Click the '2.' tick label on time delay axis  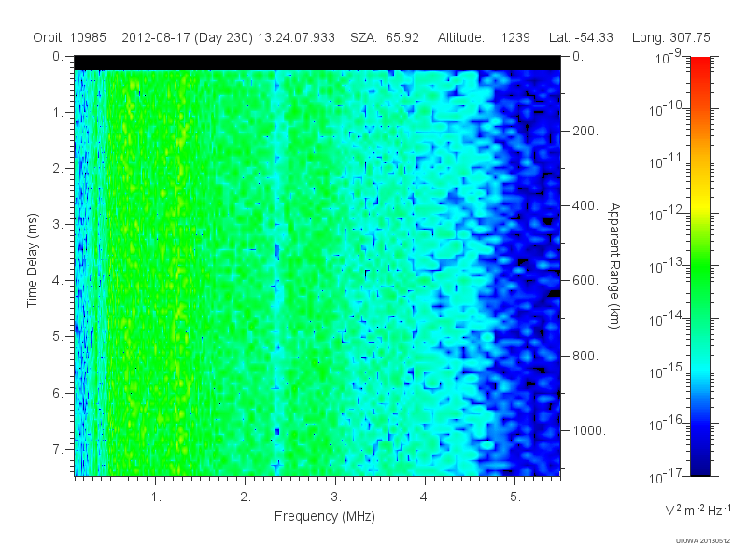coord(58,169)
